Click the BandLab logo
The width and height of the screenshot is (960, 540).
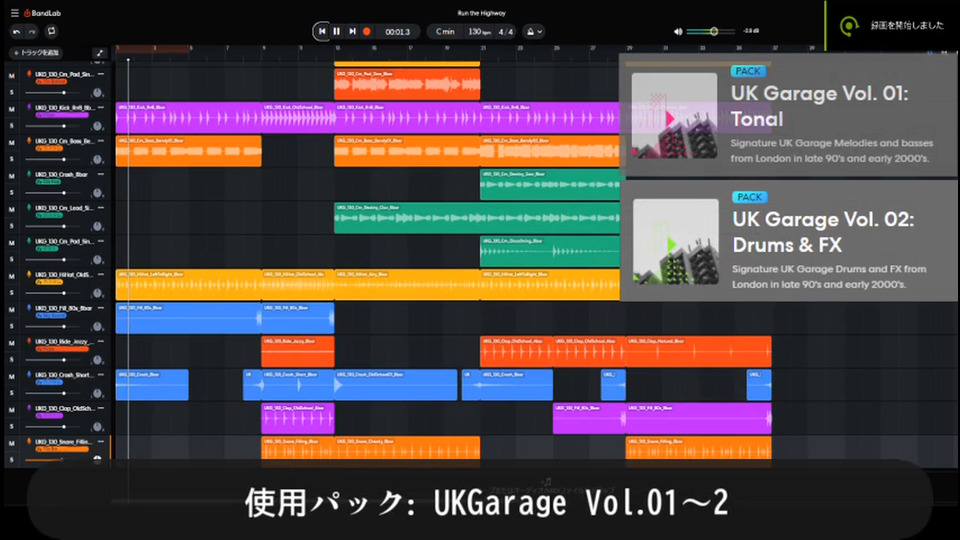[x=42, y=13]
